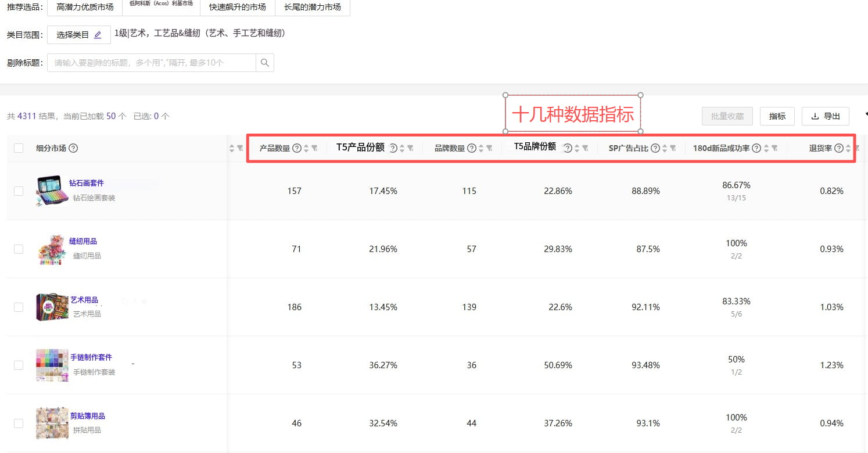Click the 导出 export button
Image resolution: width=868 pixels, height=453 pixels.
coord(825,116)
